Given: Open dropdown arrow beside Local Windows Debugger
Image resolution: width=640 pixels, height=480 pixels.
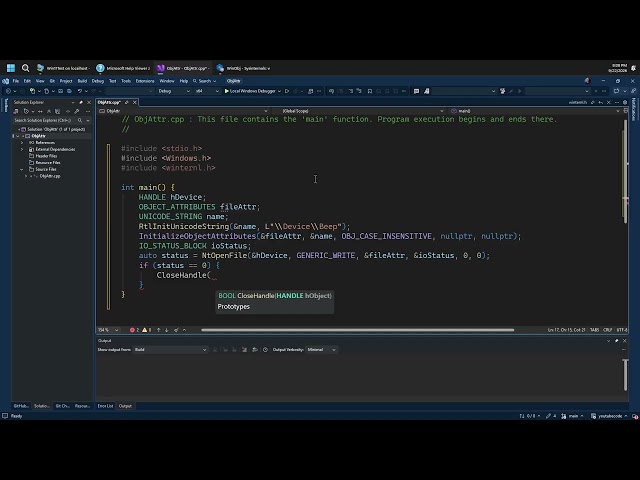Looking at the screenshot, I should 279,91.
